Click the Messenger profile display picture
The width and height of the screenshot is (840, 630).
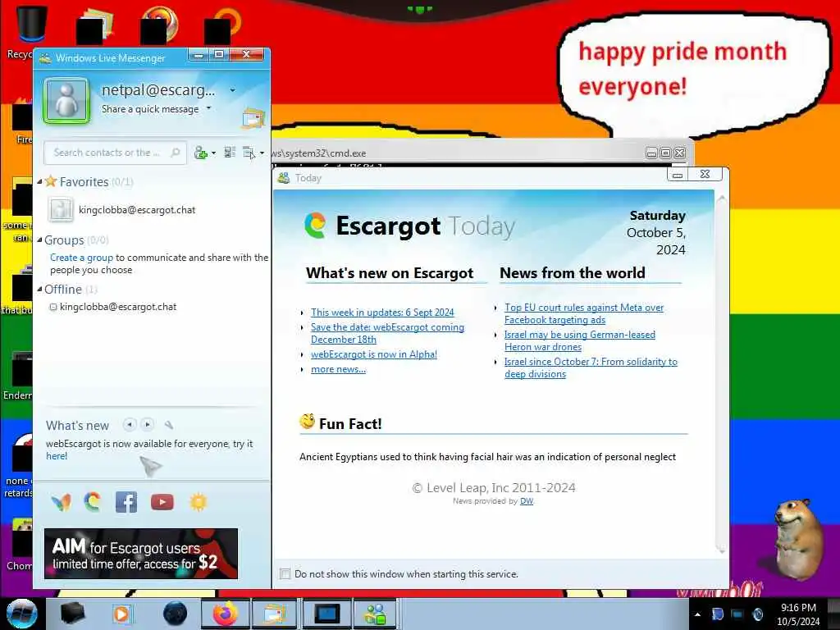pyautogui.click(x=66, y=100)
